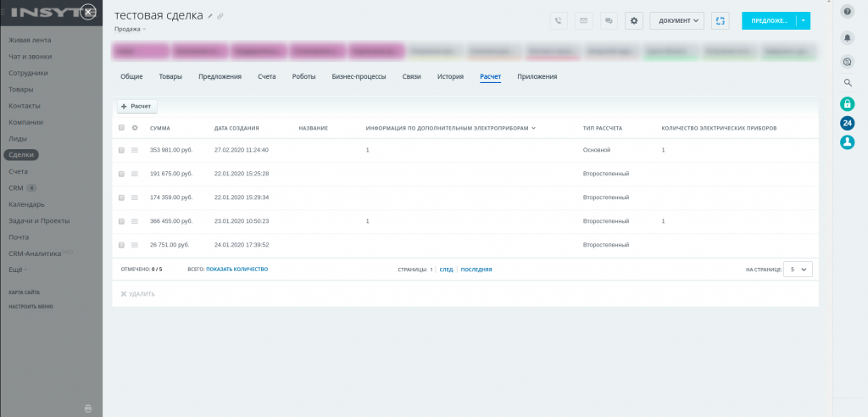Screen dimensions: 868x417
Task: Click the + Расчет add button
Action: [136, 106]
